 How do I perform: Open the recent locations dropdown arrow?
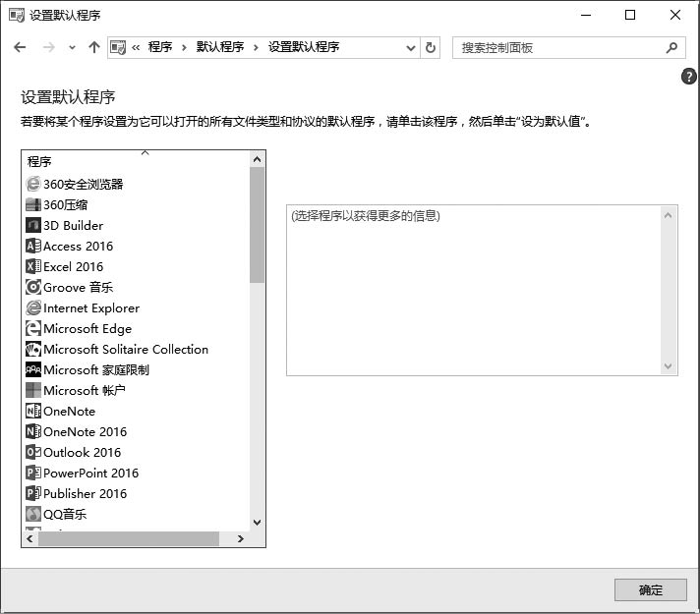(x=72, y=47)
